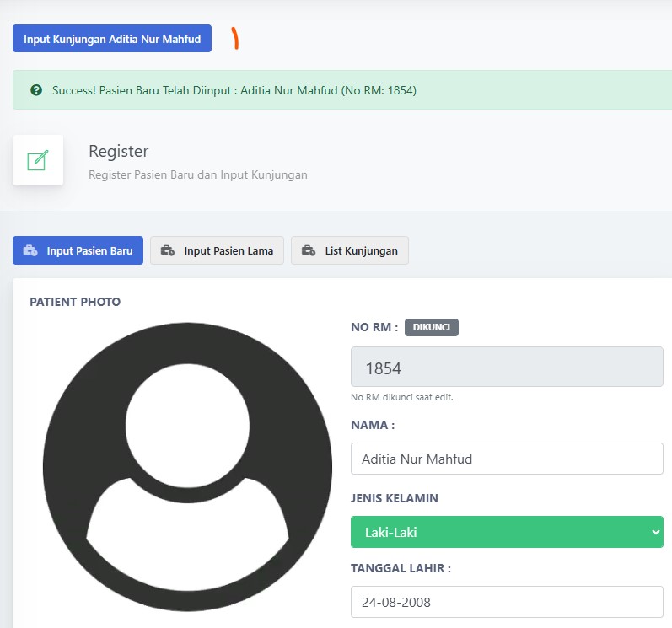The height and width of the screenshot is (628, 672).
Task: Click the success alert circle icon
Action: click(x=36, y=89)
